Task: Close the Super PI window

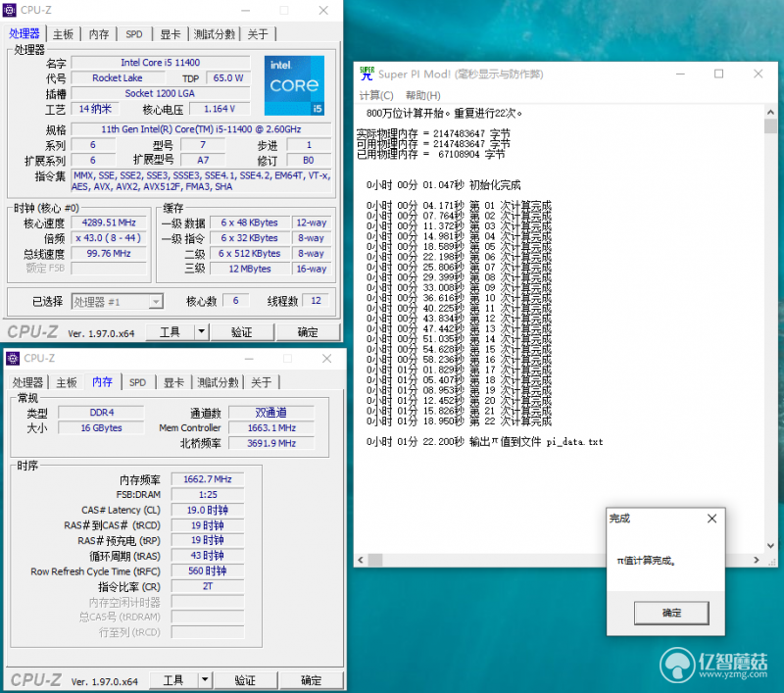Action: coord(758,74)
